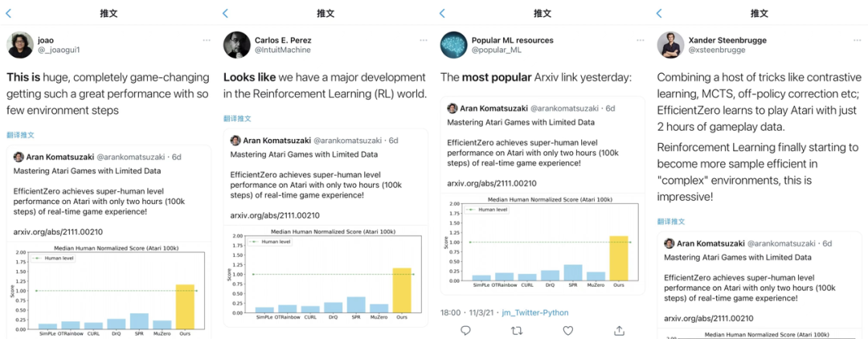Expand more options on joao's tweet
Screen dimensions: 868x339
click(206, 40)
